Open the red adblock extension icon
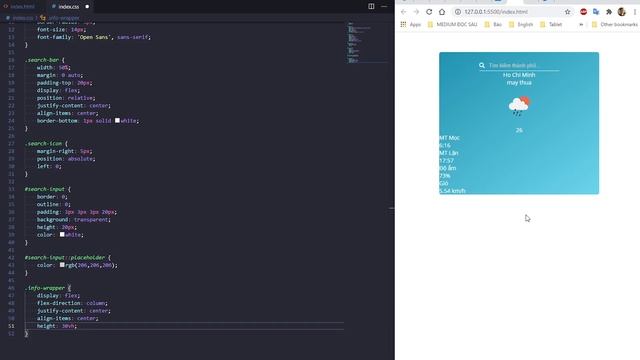640x360 pixels. 583,12
